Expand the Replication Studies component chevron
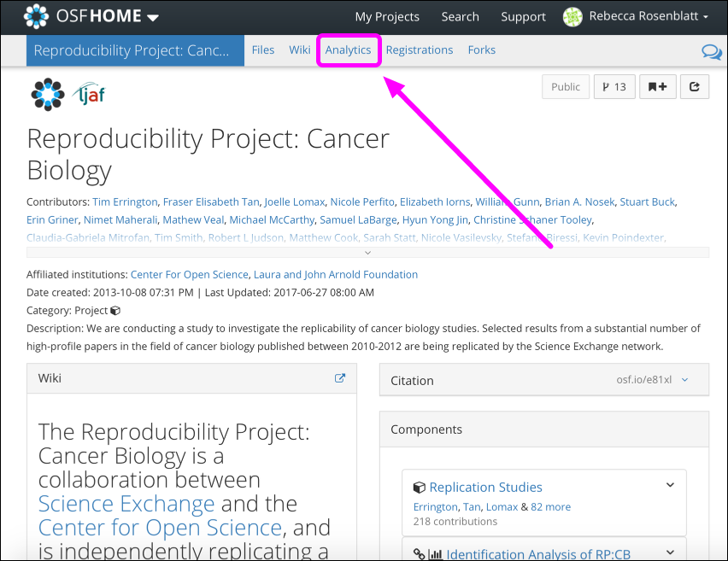This screenshot has height=561, width=728. [x=670, y=485]
